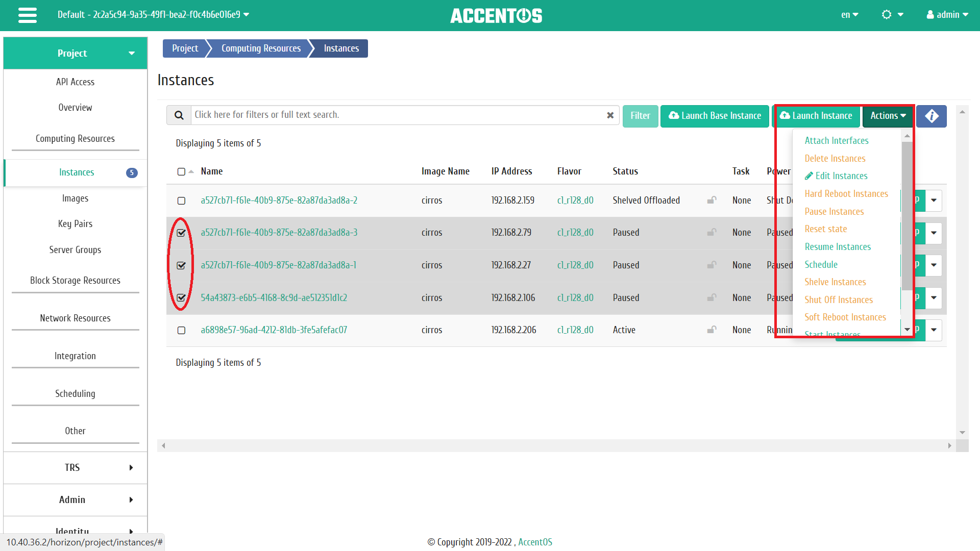Open Key Pairs in sidebar
This screenshot has height=551, width=980.
(x=76, y=223)
